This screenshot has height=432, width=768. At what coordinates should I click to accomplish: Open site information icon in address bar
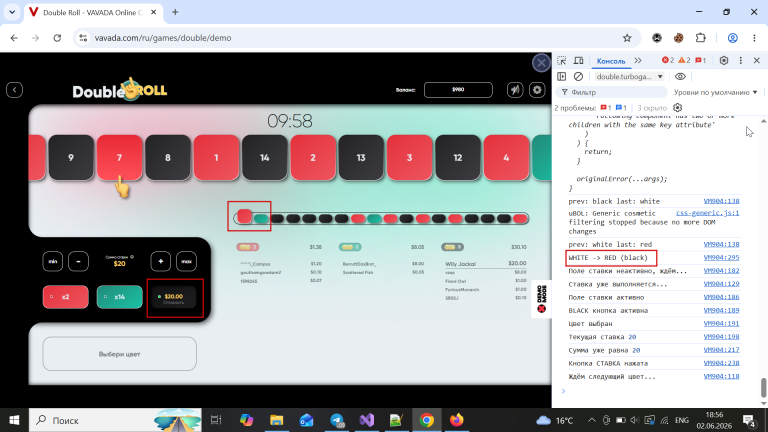pos(83,38)
